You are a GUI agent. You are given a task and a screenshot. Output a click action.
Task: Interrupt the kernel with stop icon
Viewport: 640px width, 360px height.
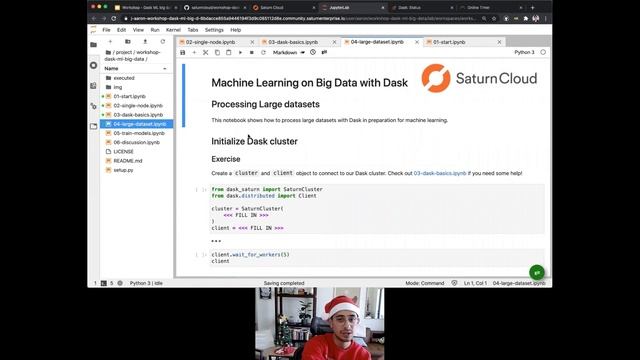pyautogui.click(x=251, y=53)
